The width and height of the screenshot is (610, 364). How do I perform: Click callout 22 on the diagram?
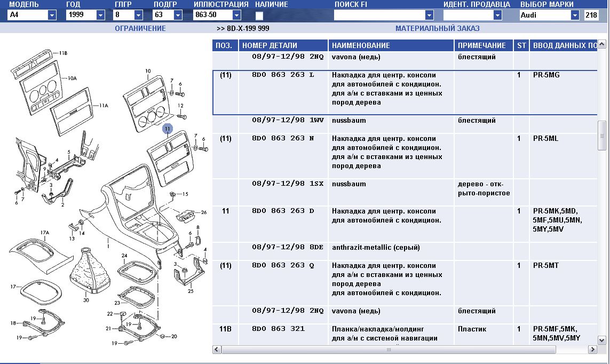click(x=110, y=313)
